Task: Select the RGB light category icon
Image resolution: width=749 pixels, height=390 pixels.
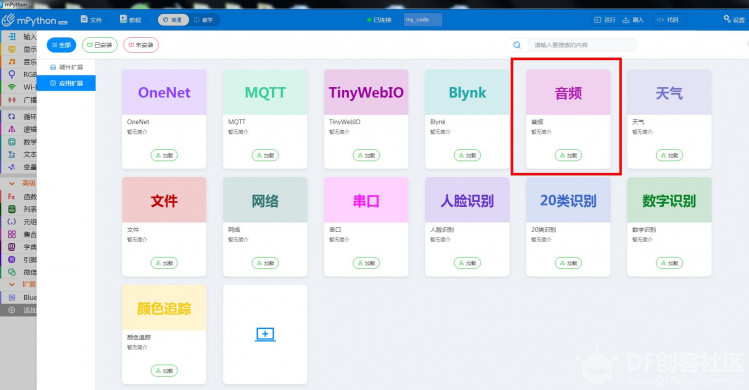Action: [12, 74]
